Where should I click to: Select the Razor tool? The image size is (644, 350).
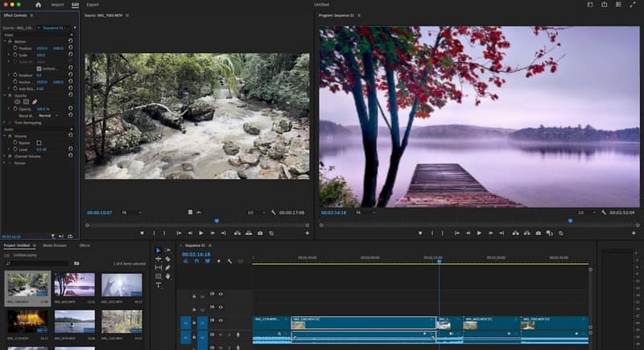coord(167,259)
